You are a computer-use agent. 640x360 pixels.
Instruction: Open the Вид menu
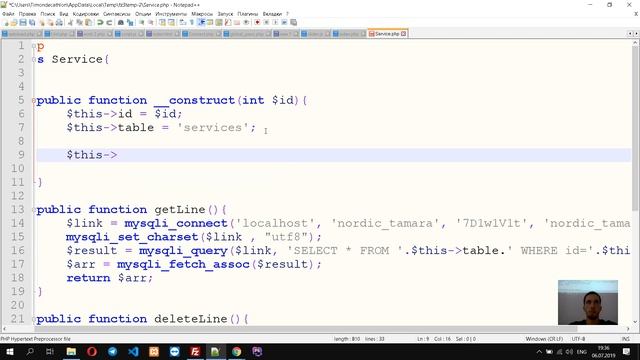(64, 14)
